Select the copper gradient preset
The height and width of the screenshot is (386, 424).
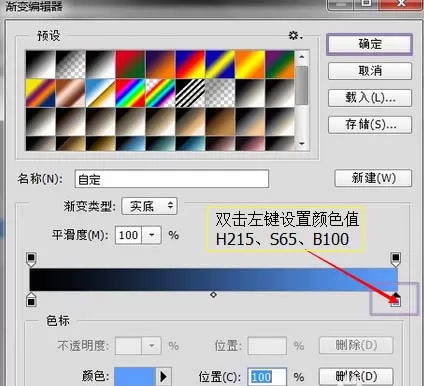point(70,93)
